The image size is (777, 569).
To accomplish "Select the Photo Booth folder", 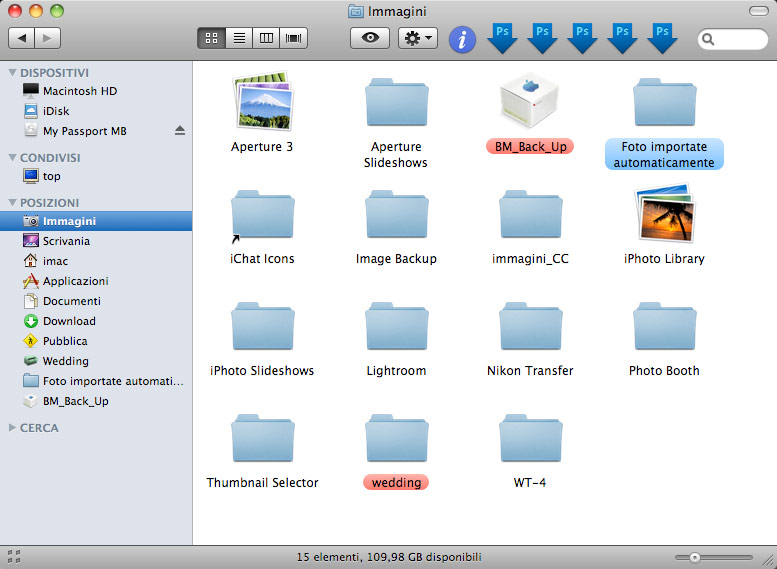I will [x=664, y=327].
